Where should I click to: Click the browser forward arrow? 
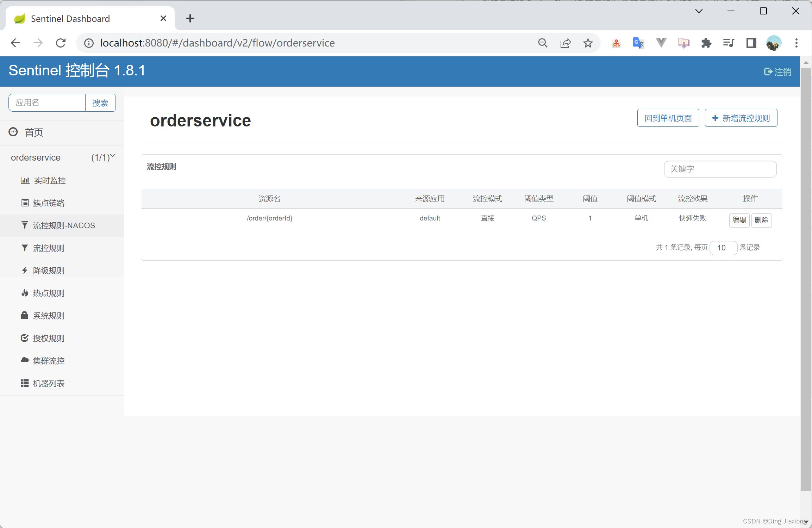(38, 43)
